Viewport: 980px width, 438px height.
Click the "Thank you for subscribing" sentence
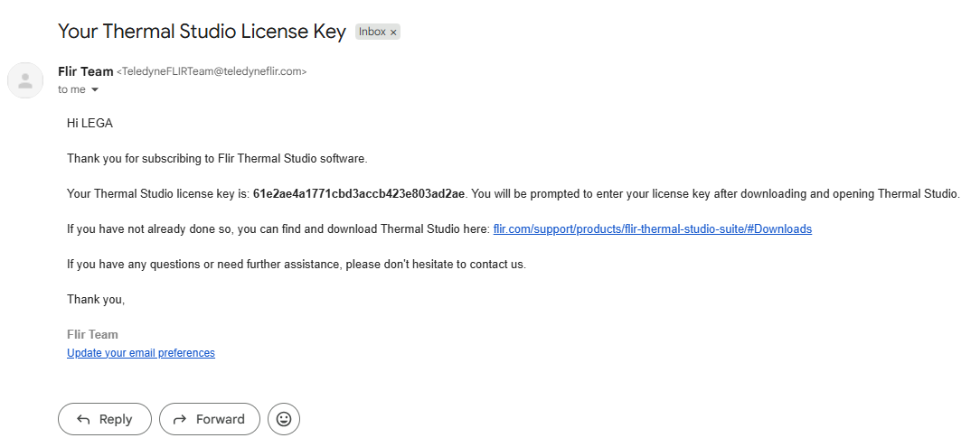[217, 159]
